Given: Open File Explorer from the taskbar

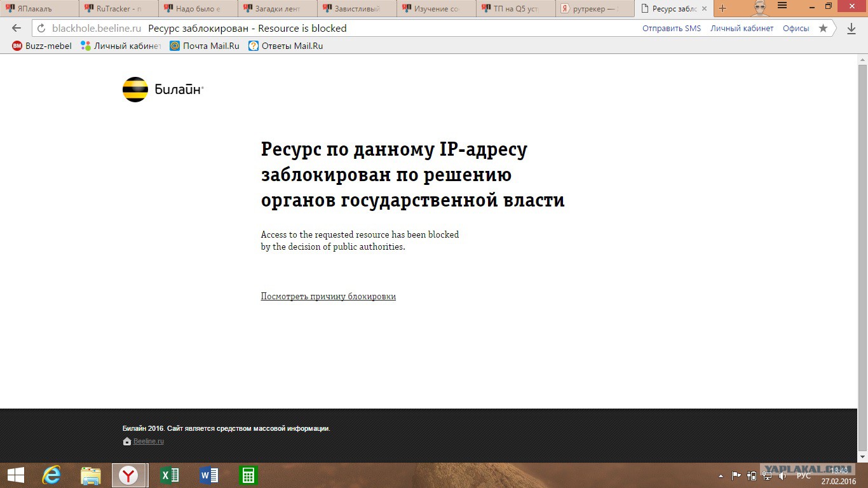Looking at the screenshot, I should [x=91, y=475].
